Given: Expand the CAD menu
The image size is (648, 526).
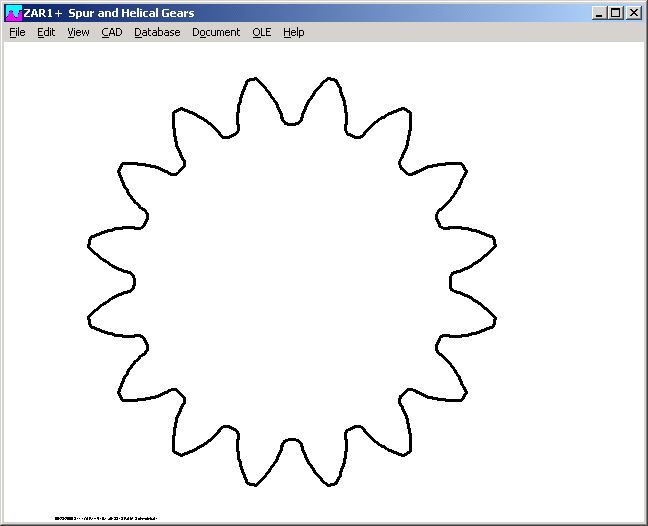Looking at the screenshot, I should tap(112, 32).
